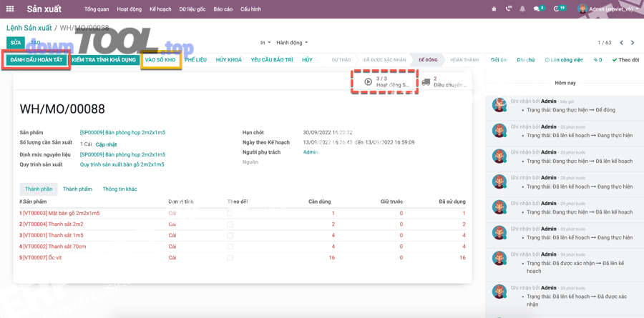
Task: Open the apps grid menu icon
Action: click(x=10, y=9)
